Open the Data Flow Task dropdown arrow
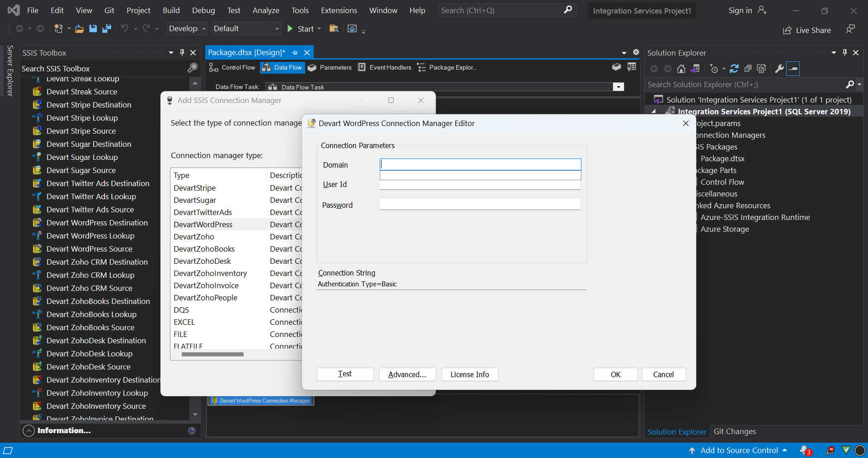868x458 pixels. [618, 87]
